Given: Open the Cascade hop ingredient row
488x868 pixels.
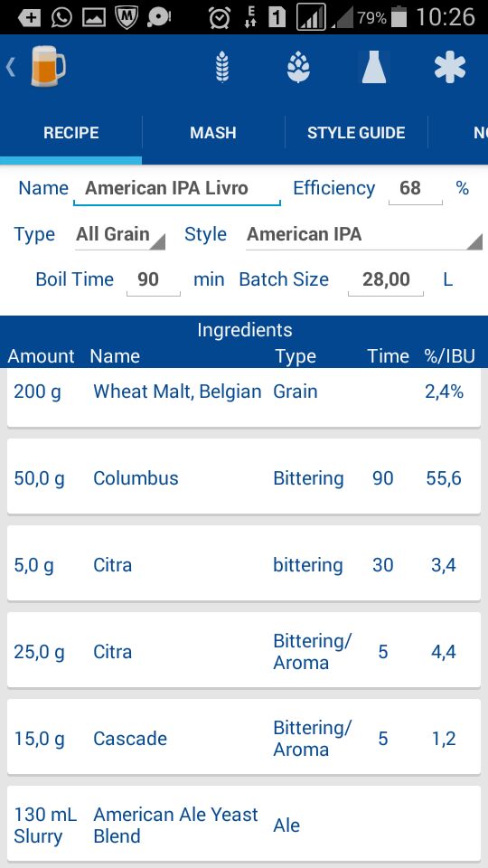Looking at the screenshot, I should (x=244, y=738).
